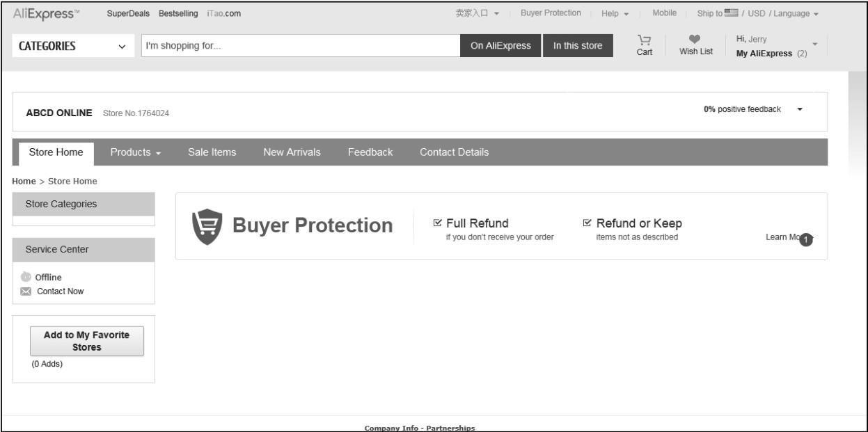Viewport: 868px width, 432px height.
Task: Search using the In this store button
Action: click(x=578, y=46)
